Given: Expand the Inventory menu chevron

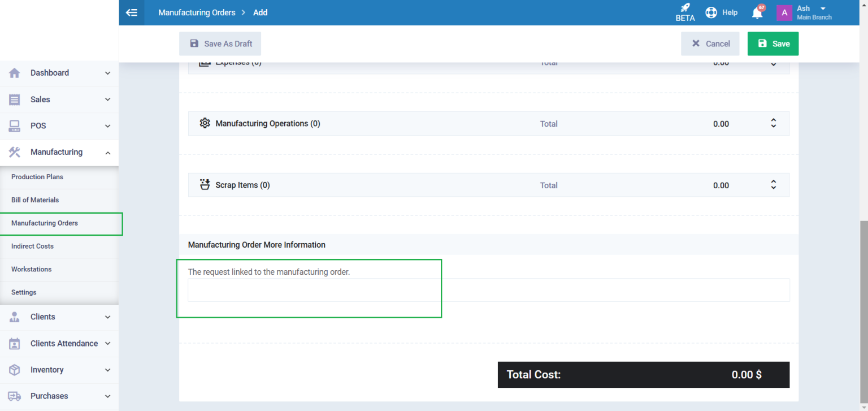Looking at the screenshot, I should point(108,370).
